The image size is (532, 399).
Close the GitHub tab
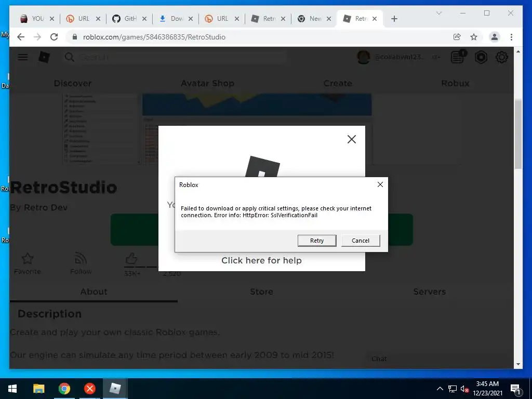(x=144, y=19)
